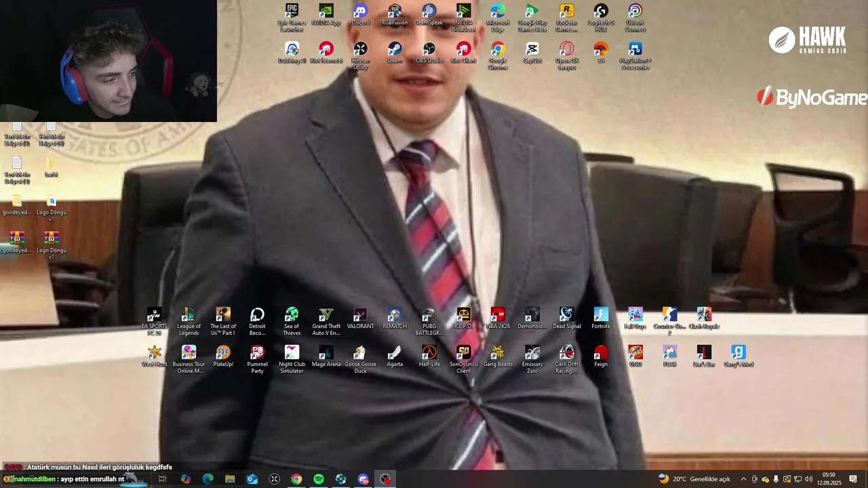
Task: Launch OBS Studio from the desktop
Action: 429,53
